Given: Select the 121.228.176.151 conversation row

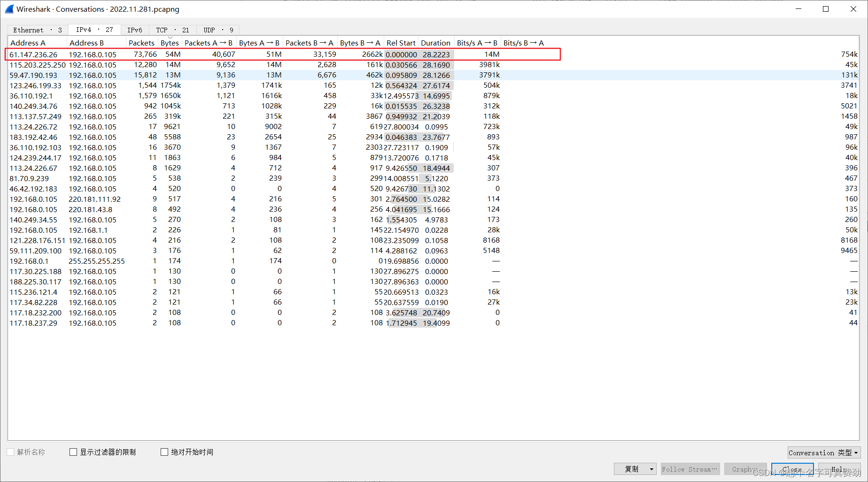Looking at the screenshot, I should tap(434, 240).
